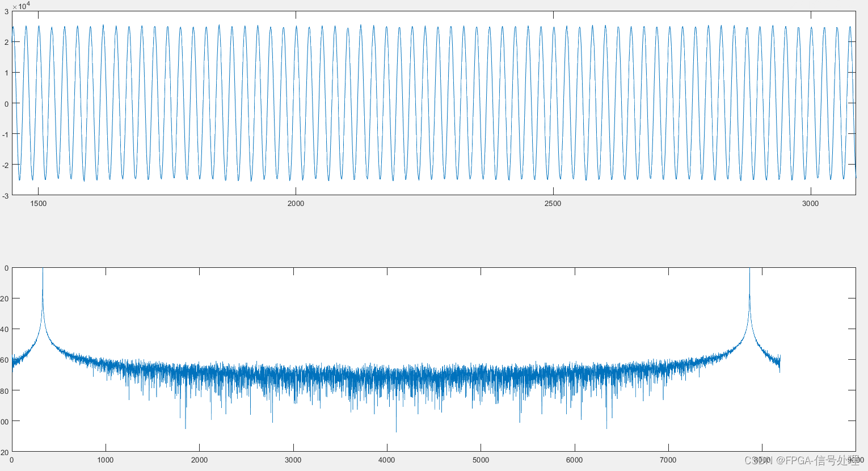Click the 1500 x-axis tick of waveform plot
The width and height of the screenshot is (868, 471).
(x=38, y=204)
